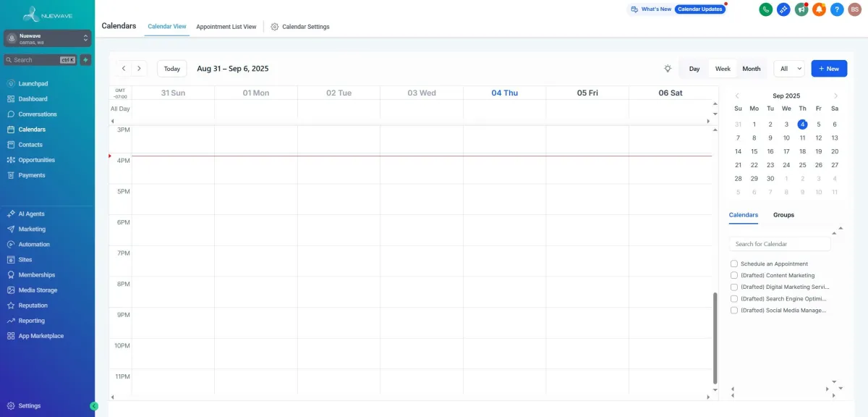Open the What's New link
The image size is (868, 417).
[651, 9]
